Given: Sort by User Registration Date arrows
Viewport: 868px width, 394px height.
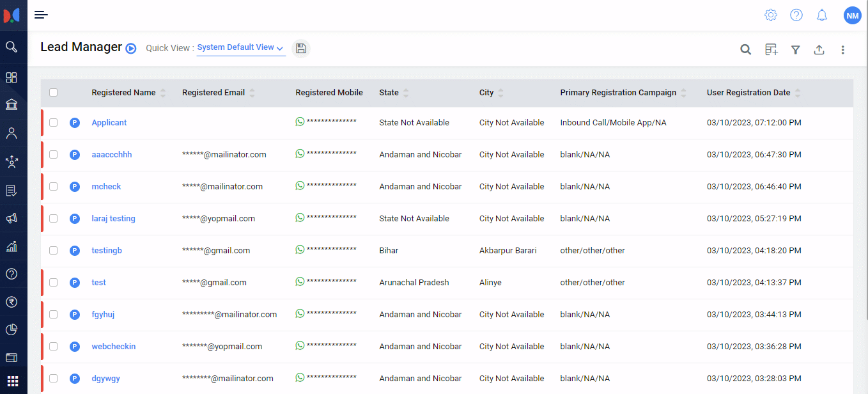Looking at the screenshot, I should coord(798,93).
